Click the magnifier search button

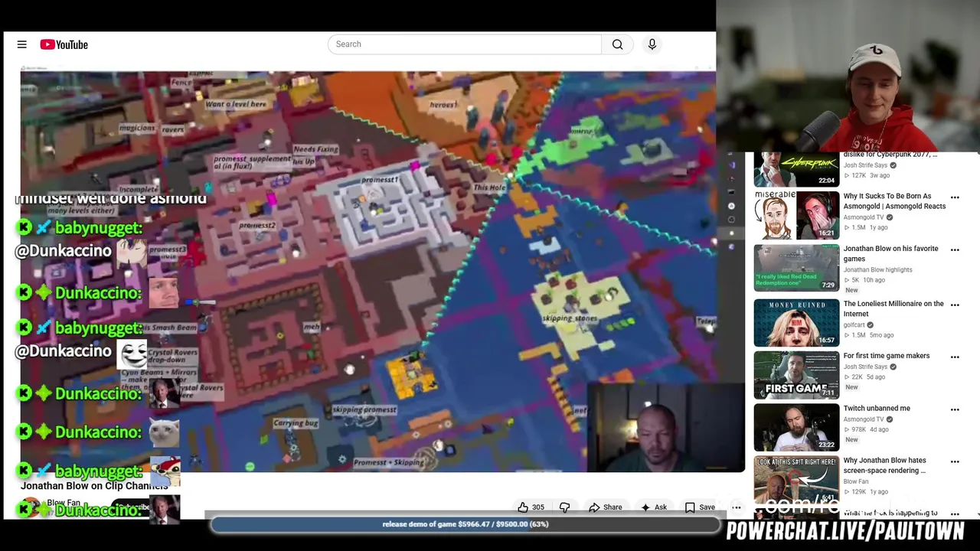617,44
